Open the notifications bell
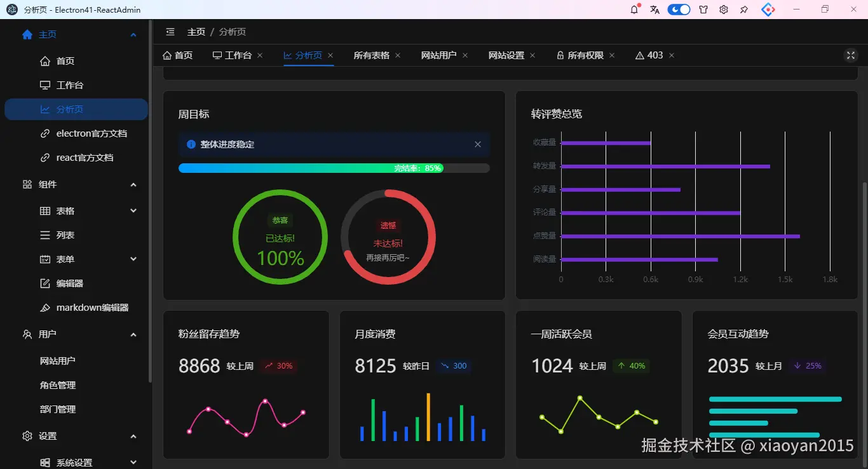Image resolution: width=868 pixels, height=469 pixels. [634, 10]
